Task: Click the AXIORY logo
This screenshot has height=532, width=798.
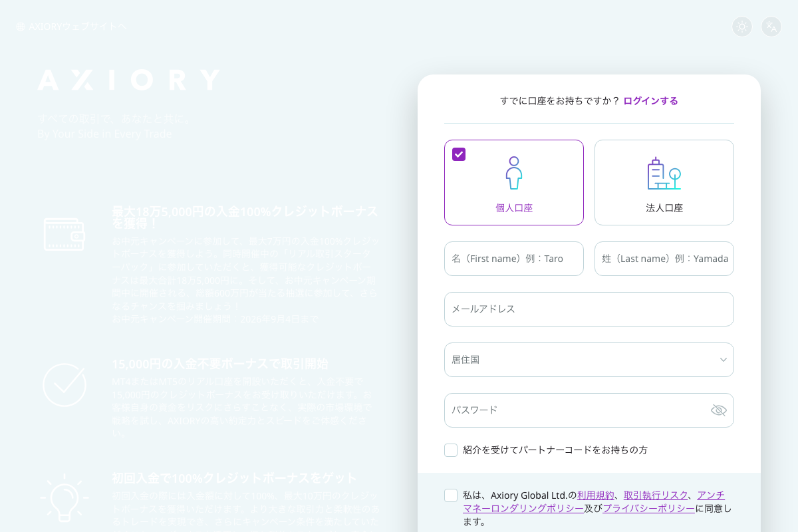Action: [x=128, y=80]
